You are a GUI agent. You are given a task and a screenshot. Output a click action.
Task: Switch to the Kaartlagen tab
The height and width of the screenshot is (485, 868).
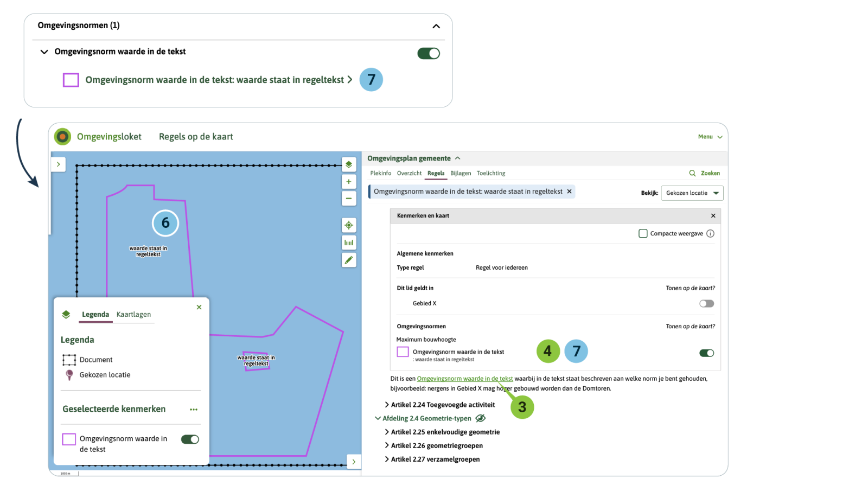point(133,315)
